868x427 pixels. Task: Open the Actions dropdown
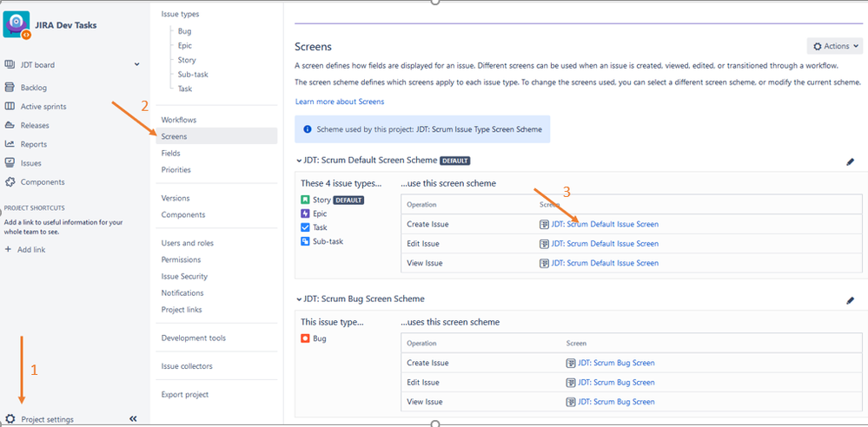(835, 46)
